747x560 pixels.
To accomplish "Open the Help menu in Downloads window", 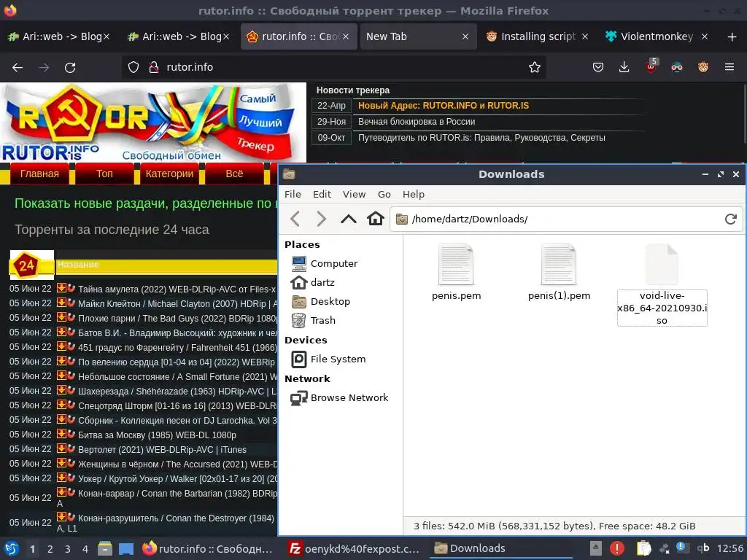I will (414, 194).
